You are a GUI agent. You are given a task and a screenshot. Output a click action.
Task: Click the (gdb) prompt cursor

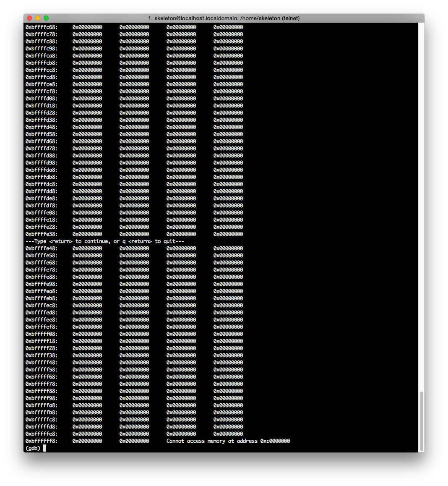pyautogui.click(x=44, y=448)
